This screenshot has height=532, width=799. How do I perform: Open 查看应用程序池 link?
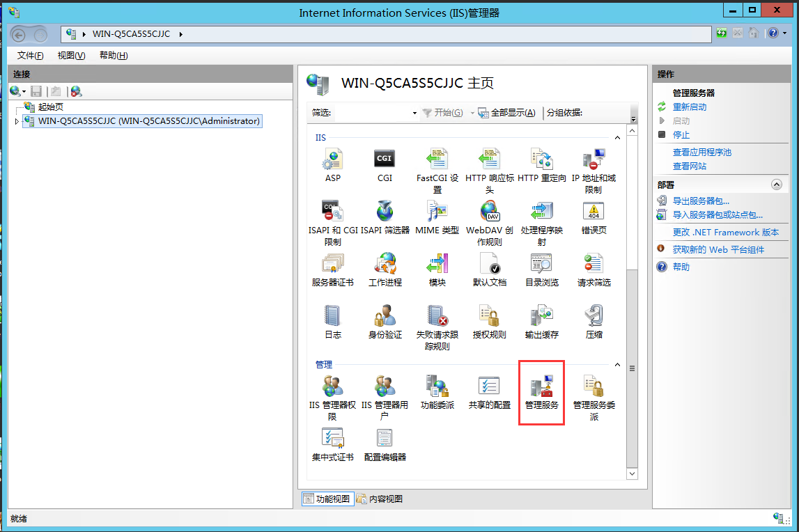(x=701, y=152)
